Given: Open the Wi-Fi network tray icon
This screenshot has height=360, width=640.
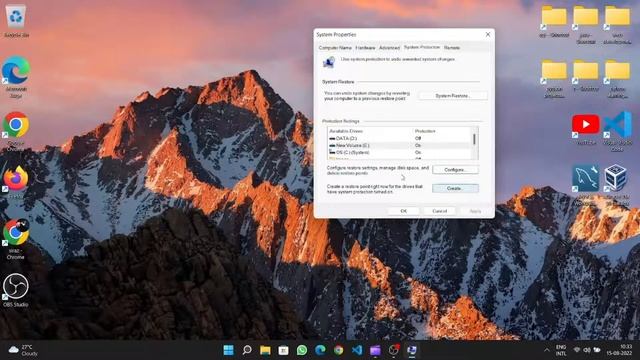Looking at the screenshot, I should [577, 350].
